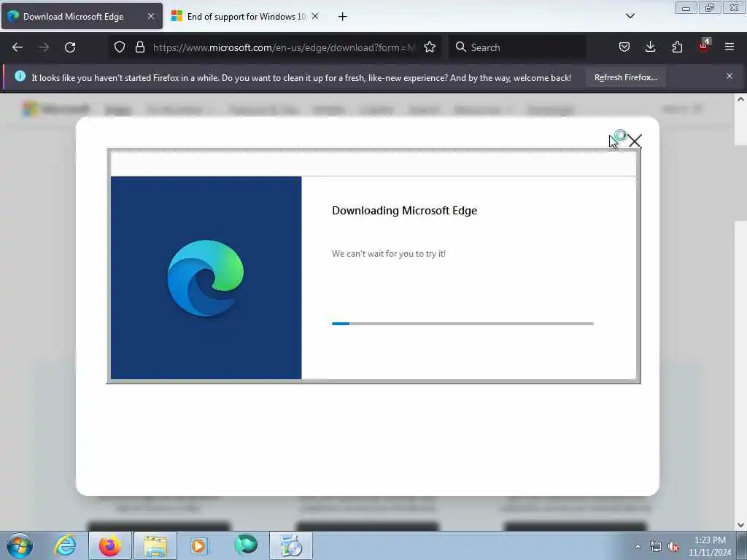This screenshot has width=747, height=560.
Task: Launch Internet Explorer from the taskbar
Action: coord(65,545)
